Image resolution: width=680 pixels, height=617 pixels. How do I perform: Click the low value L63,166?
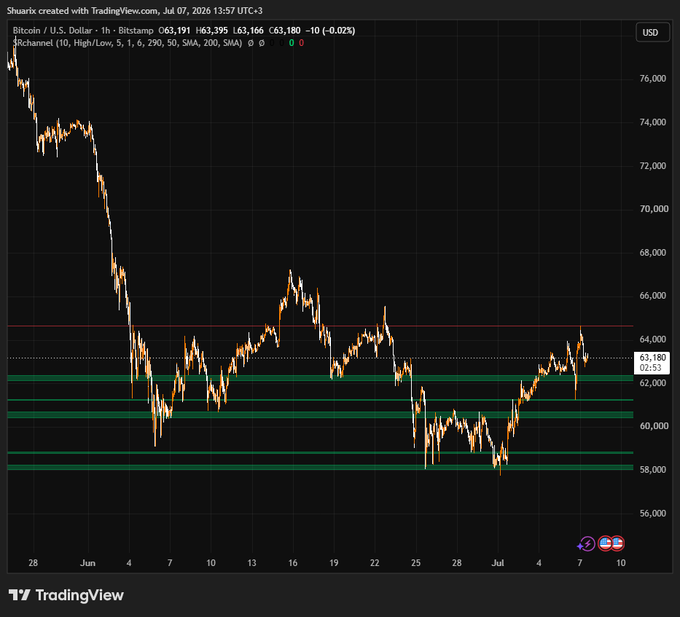tap(248, 30)
